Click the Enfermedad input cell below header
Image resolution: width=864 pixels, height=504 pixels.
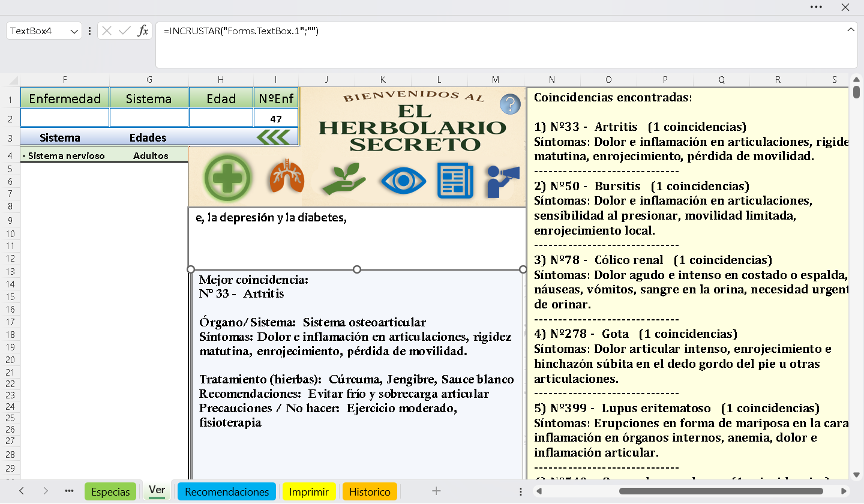65,118
